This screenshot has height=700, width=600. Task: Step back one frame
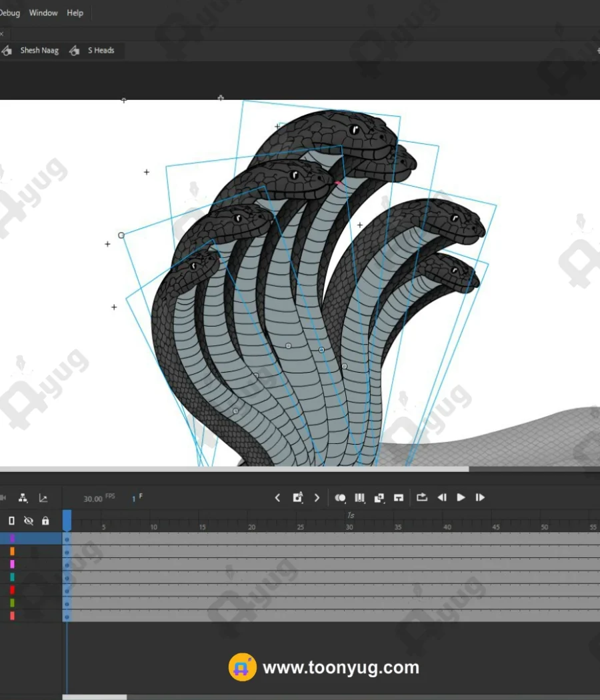pyautogui.click(x=441, y=497)
